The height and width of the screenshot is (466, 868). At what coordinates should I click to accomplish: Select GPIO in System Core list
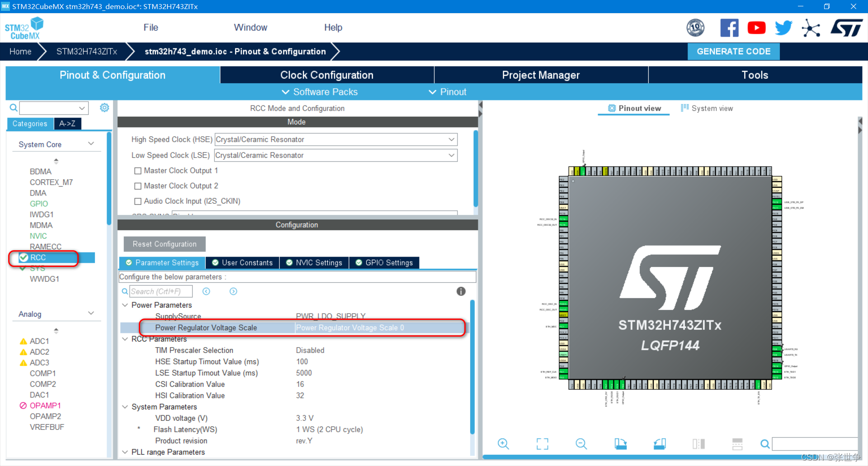click(39, 204)
